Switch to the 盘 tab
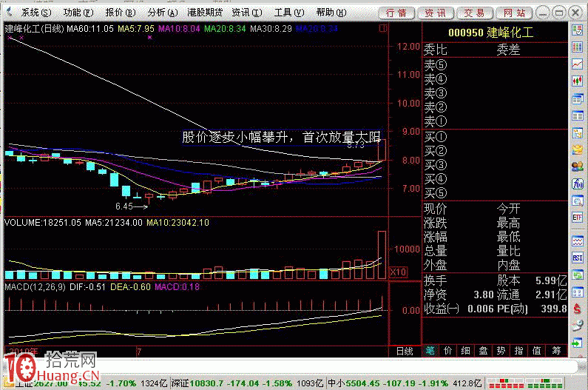The width and height of the screenshot is (588, 390). pyautogui.click(x=484, y=351)
